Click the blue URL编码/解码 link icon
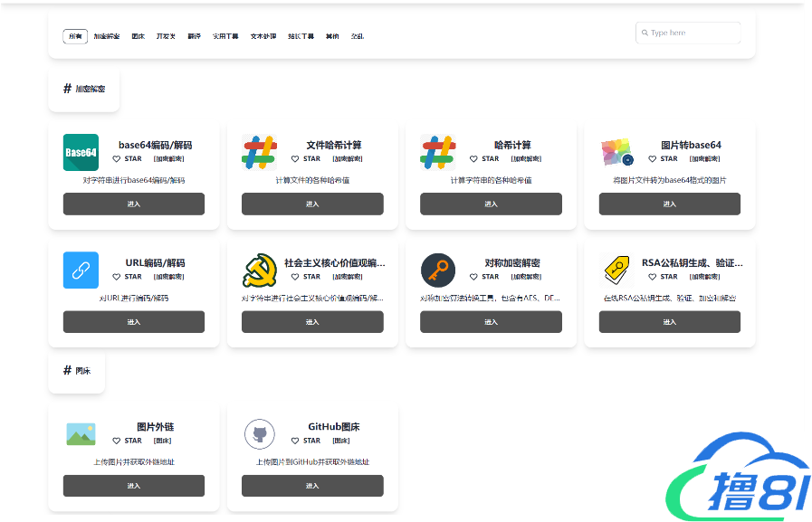This screenshot has width=812, height=522. pos(81,270)
